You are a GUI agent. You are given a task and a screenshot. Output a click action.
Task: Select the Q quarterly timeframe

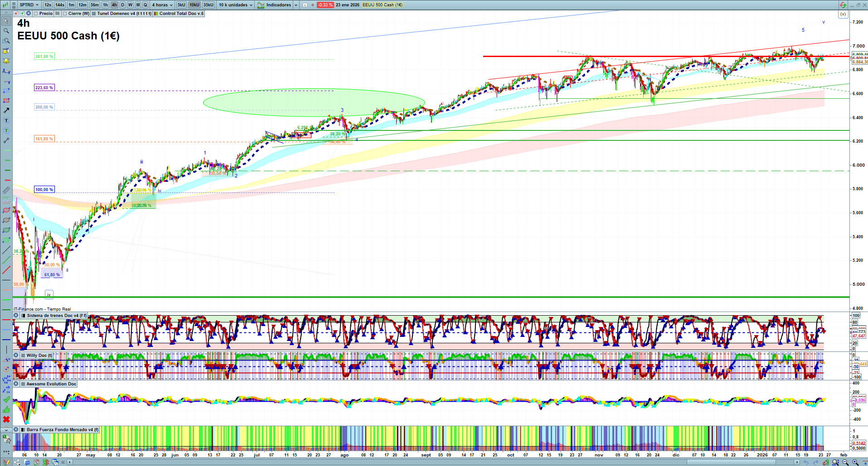tap(145, 5)
